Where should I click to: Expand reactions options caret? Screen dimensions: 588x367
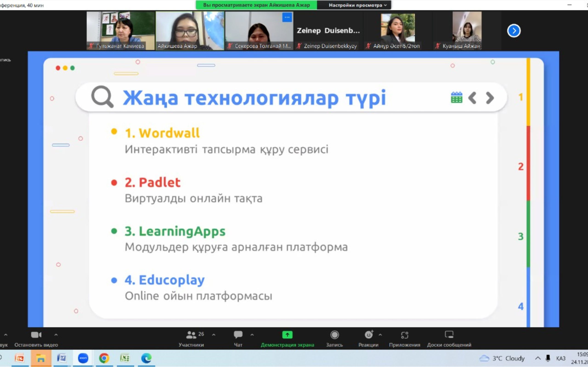tap(380, 335)
